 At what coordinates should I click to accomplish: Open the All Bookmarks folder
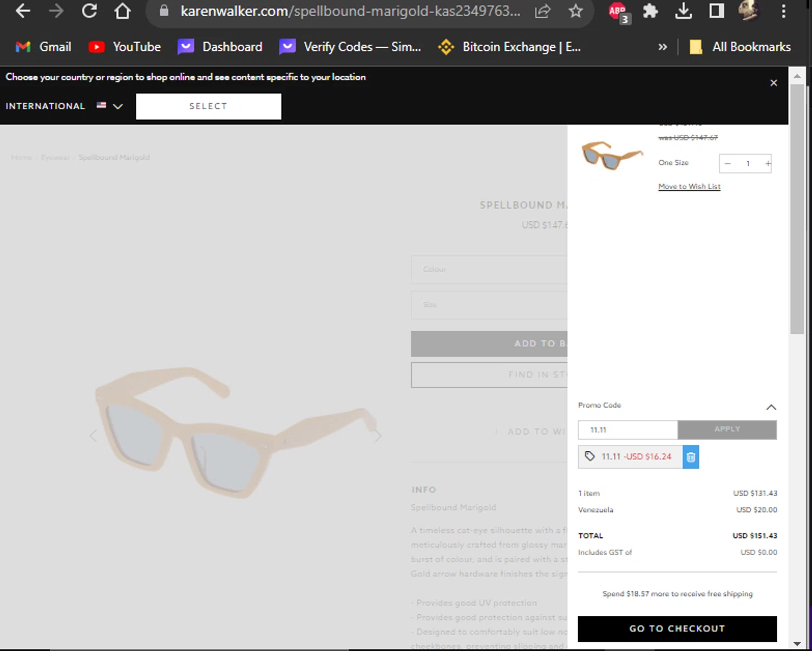coord(740,47)
